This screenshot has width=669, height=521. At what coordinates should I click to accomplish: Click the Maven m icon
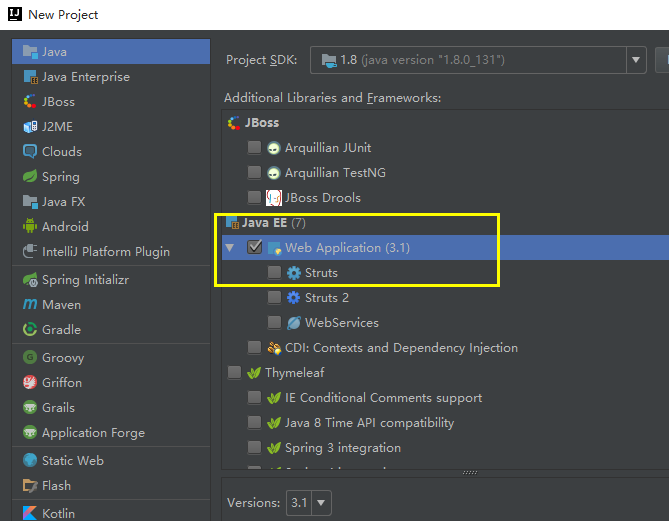pyautogui.click(x=30, y=304)
